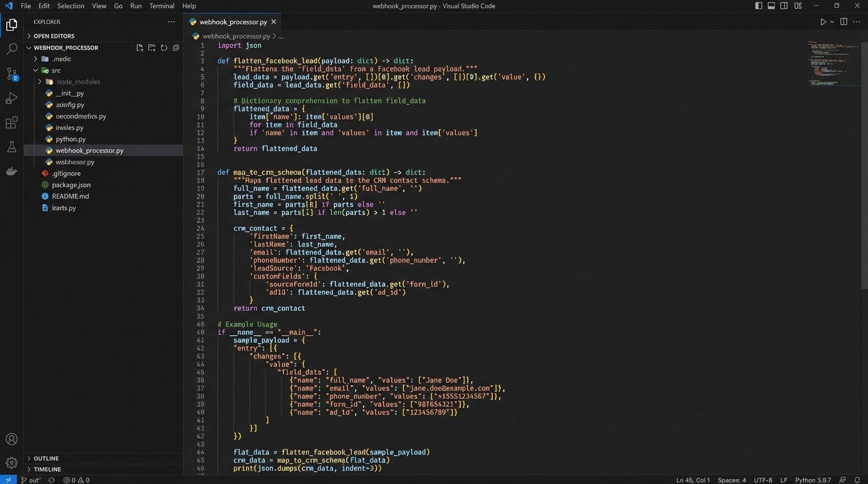The image size is (868, 484).
Task: Expand the node_modules folder
Action: pos(78,82)
